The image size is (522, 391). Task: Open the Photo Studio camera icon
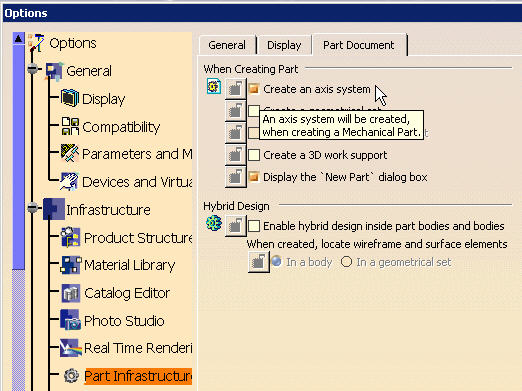tap(70, 320)
